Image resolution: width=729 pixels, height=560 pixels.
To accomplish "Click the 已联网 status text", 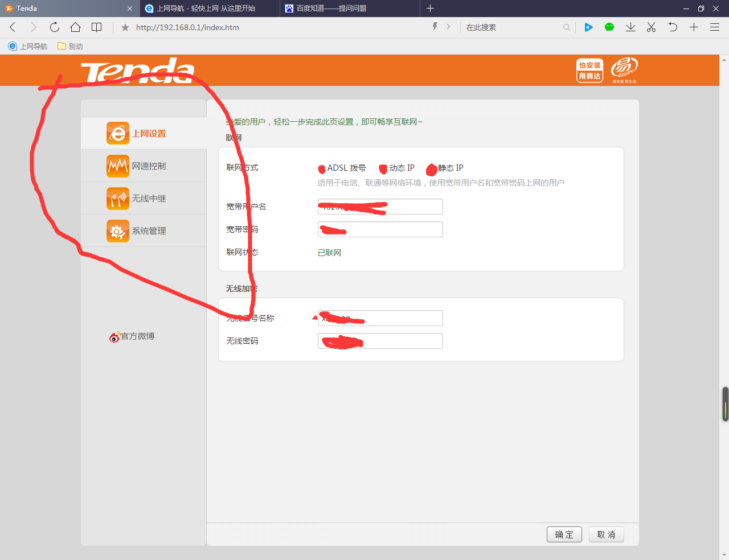I will 330,253.
